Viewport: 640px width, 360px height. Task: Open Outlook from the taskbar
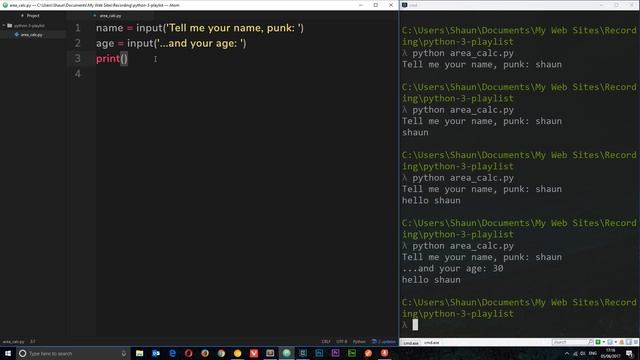(x=156, y=353)
